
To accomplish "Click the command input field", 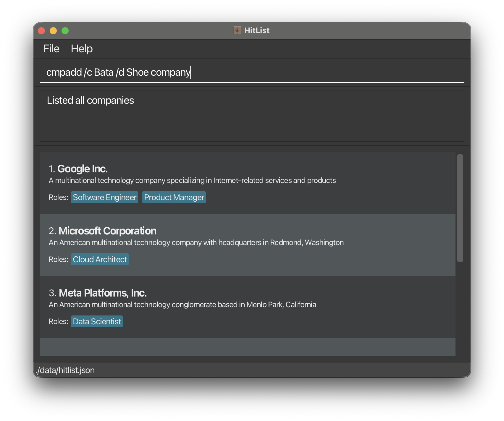I will [252, 72].
